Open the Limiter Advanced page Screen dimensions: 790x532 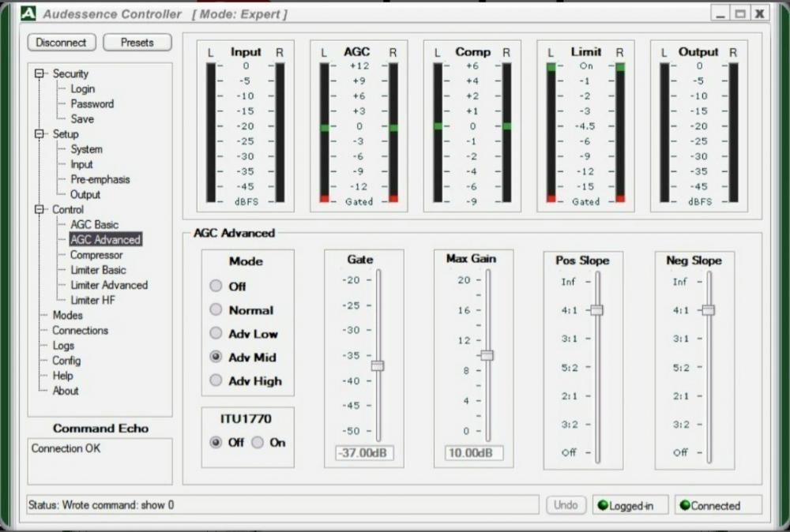(109, 285)
